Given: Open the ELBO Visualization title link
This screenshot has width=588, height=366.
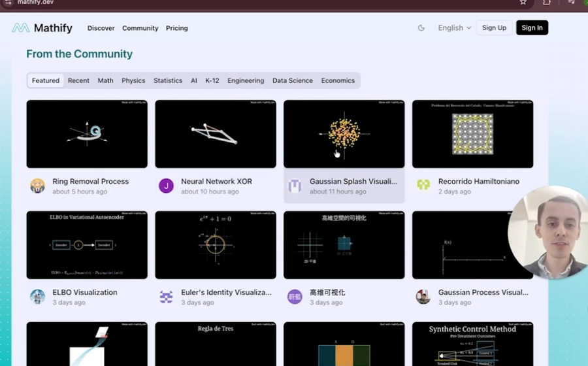Looking at the screenshot, I should 85,293.
